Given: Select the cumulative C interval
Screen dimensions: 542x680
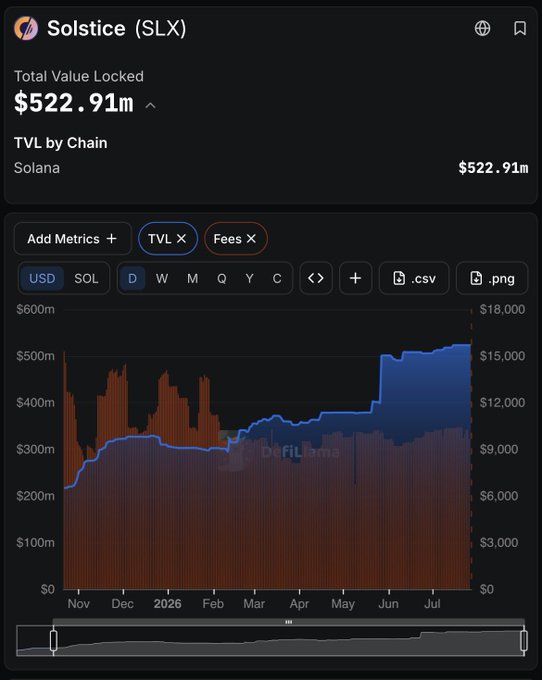Looking at the screenshot, I should [277, 278].
